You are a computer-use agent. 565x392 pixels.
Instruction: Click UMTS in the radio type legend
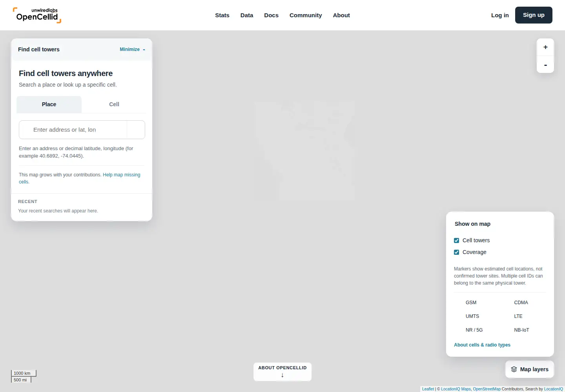pyautogui.click(x=472, y=316)
